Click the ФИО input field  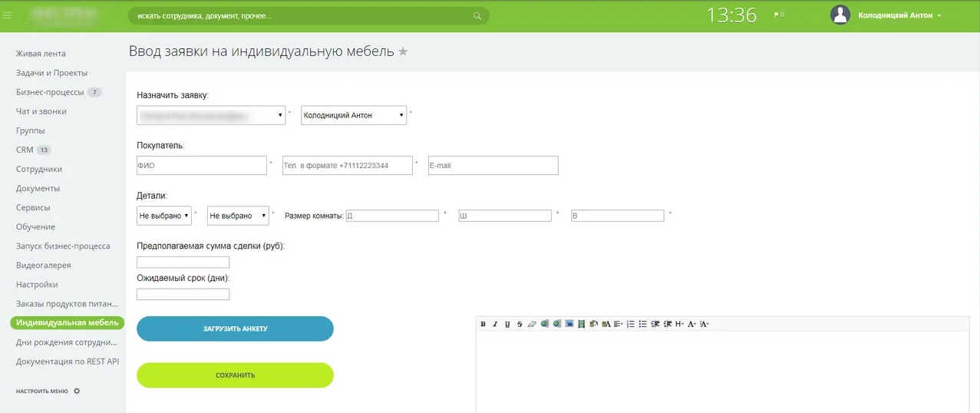[202, 165]
